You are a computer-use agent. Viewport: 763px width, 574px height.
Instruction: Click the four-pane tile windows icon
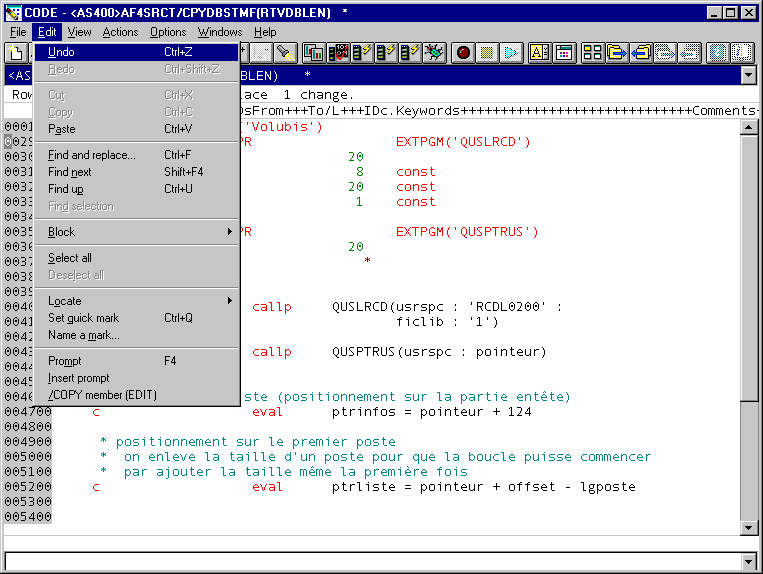[593, 53]
